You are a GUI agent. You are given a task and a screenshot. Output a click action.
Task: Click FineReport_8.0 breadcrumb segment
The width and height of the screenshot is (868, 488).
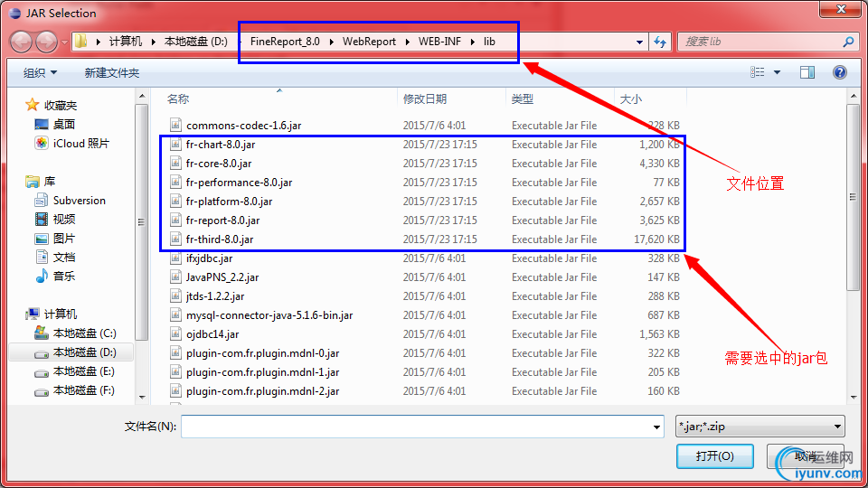(285, 42)
